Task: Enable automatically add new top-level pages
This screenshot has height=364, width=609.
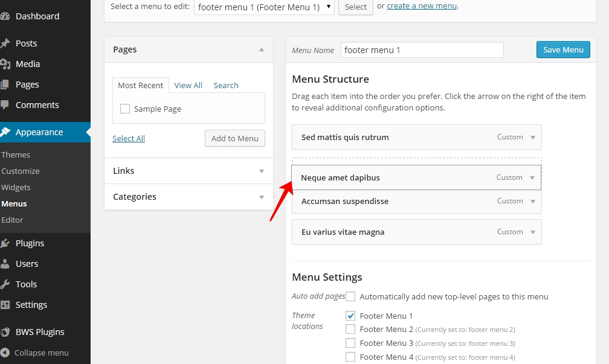Action: click(350, 296)
